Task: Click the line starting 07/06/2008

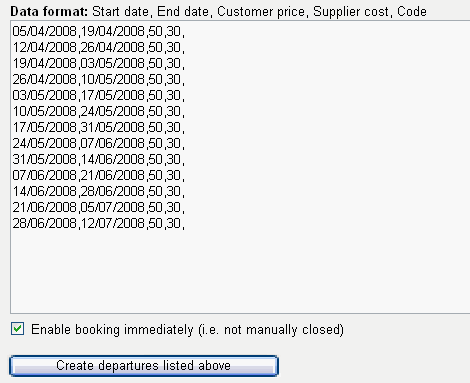Action: [98, 175]
